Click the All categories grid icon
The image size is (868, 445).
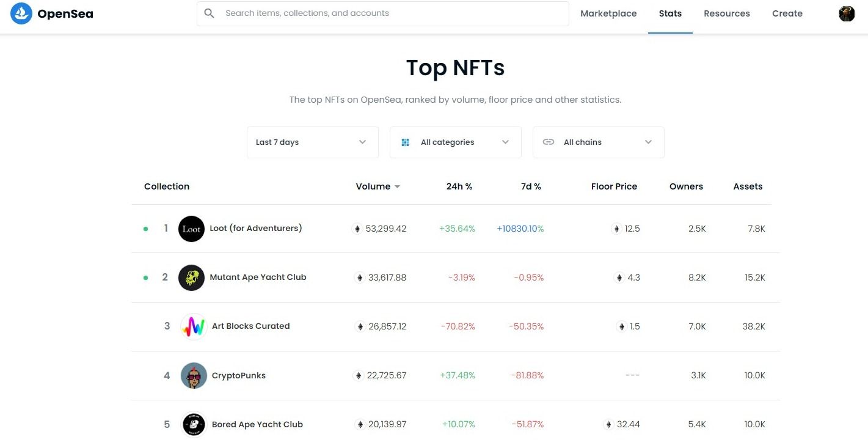(405, 142)
